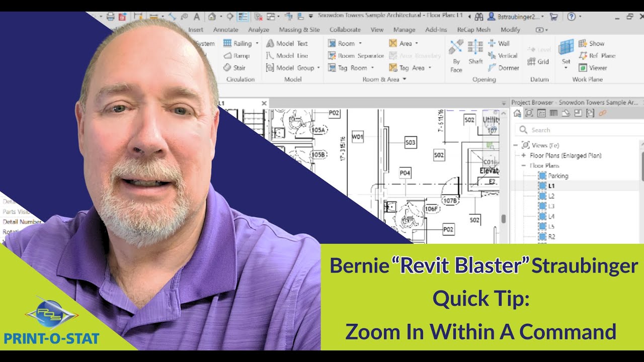Image resolution: width=644 pixels, height=362 pixels.
Task: Click the Project Browser vertical scrollbar
Action: pos(642,166)
